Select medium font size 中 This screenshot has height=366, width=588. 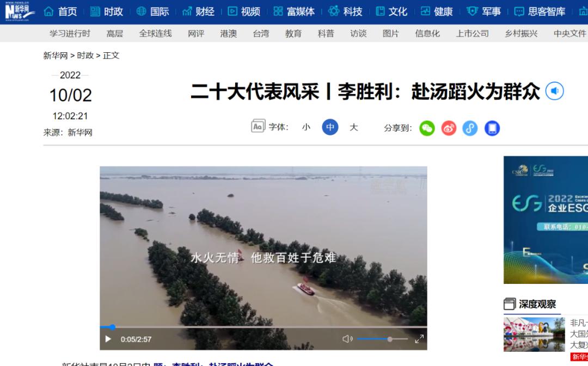pos(330,127)
